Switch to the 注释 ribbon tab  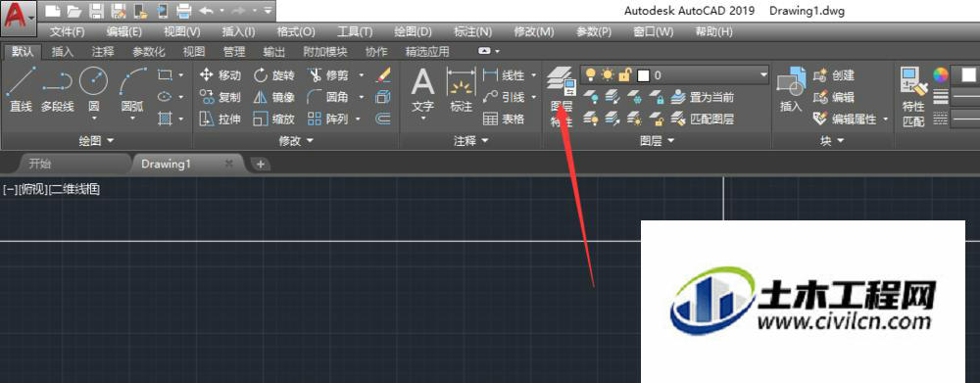pyautogui.click(x=102, y=52)
